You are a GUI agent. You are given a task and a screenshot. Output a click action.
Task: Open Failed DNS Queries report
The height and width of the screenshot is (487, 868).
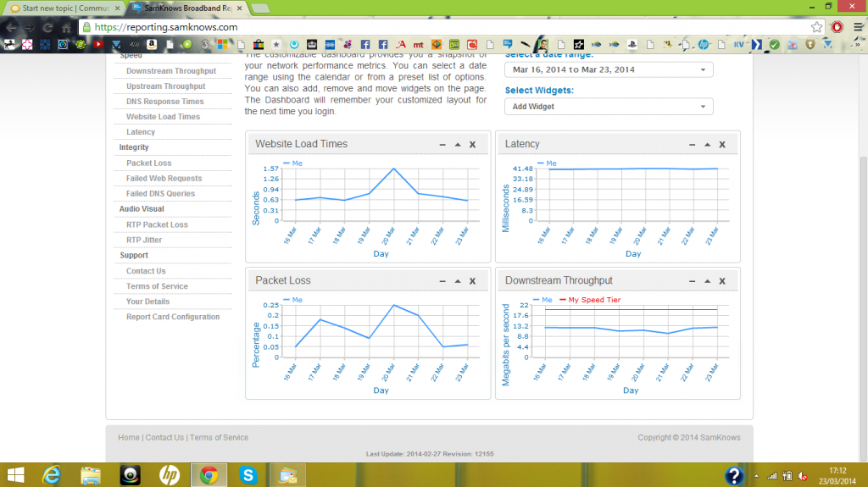tap(160, 194)
